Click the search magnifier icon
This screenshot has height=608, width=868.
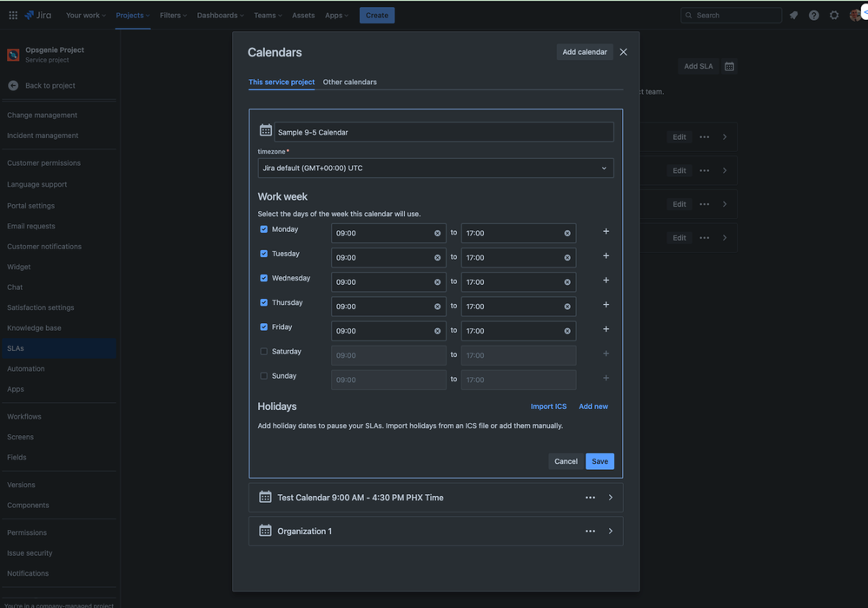tap(689, 16)
